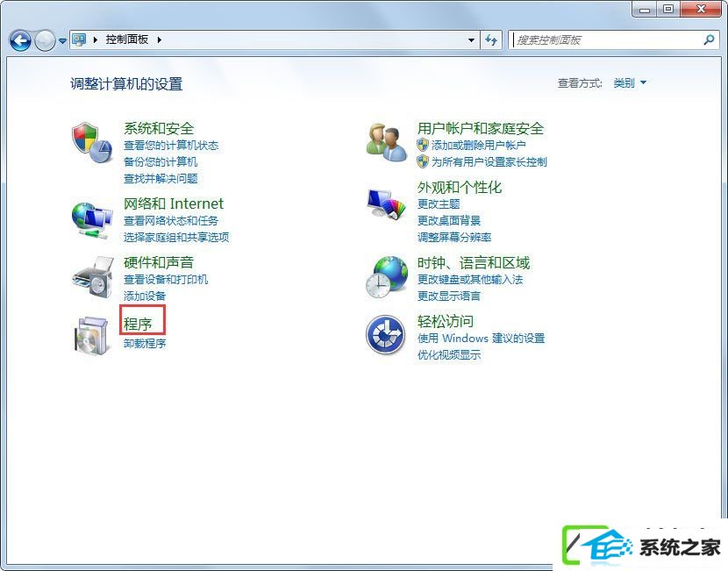Click the refresh button beside address bar
Screen dimensions: 728x571
[x=491, y=40]
